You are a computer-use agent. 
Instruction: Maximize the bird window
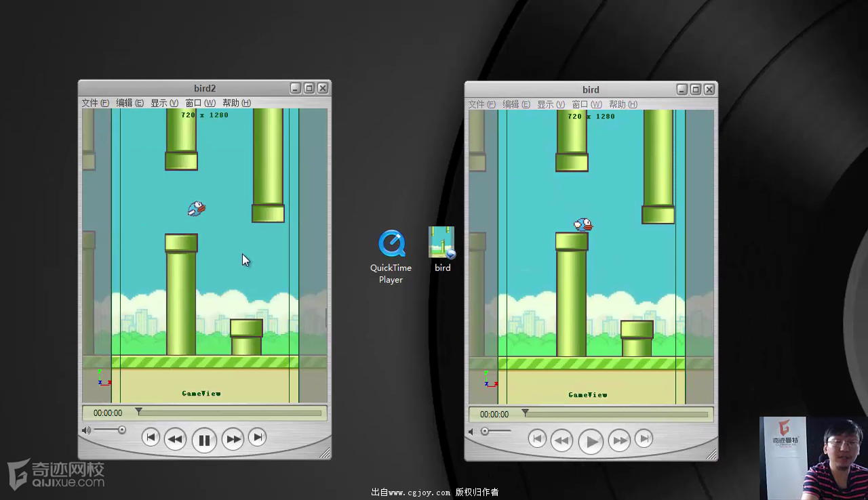point(696,89)
